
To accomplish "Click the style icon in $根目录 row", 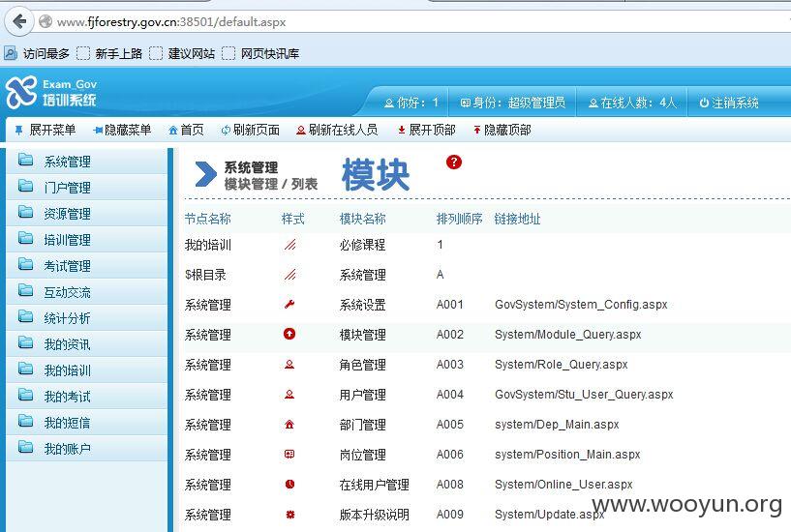I will 289,275.
